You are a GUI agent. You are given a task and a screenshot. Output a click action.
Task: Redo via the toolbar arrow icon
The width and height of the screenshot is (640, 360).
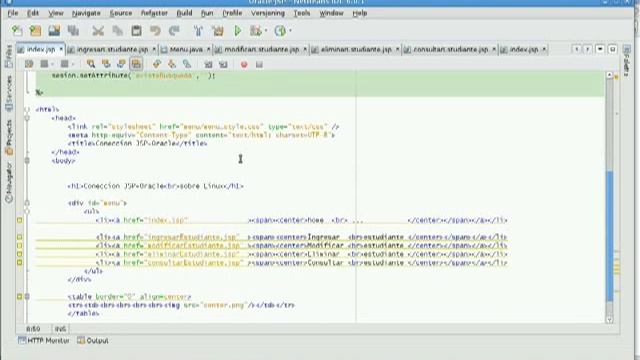(174, 31)
